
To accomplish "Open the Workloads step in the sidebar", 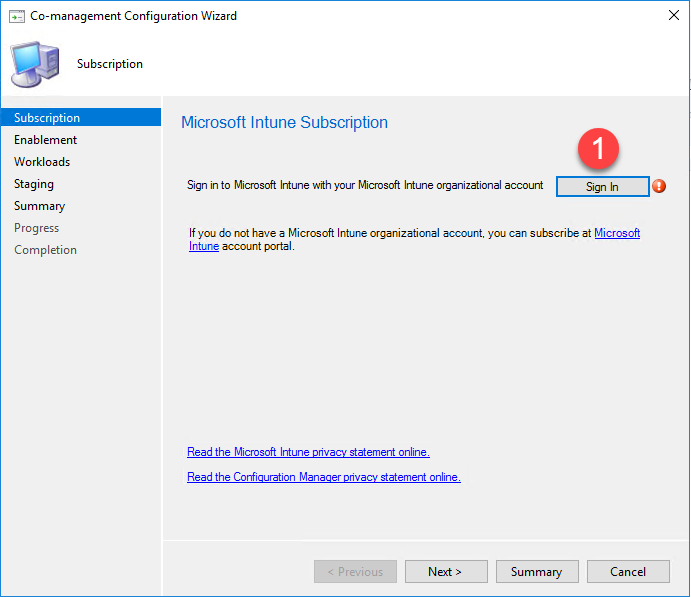I will pyautogui.click(x=42, y=162).
